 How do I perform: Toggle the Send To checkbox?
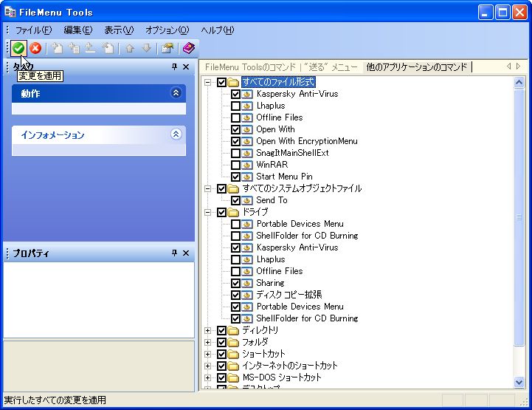click(x=235, y=200)
